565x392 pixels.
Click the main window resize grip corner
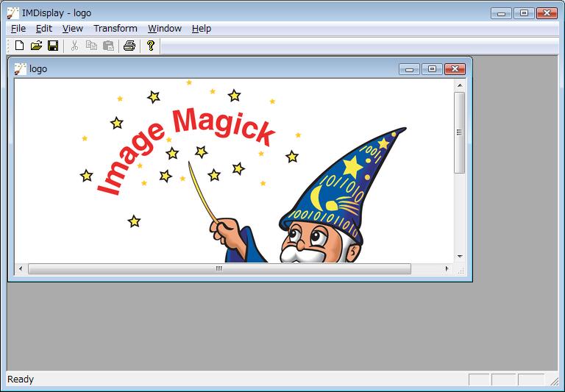pos(553,380)
